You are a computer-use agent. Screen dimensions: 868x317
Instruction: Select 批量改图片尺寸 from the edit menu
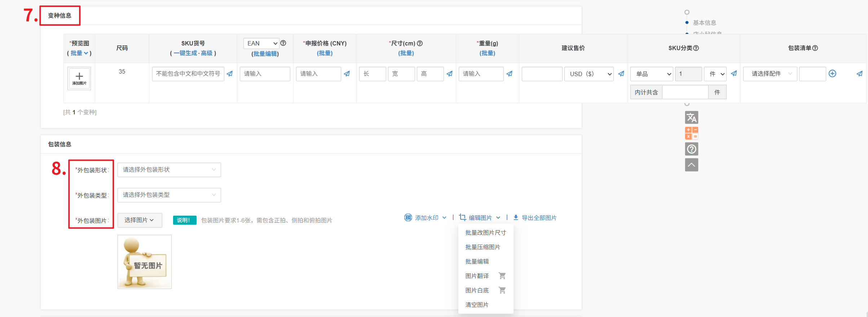[485, 233]
